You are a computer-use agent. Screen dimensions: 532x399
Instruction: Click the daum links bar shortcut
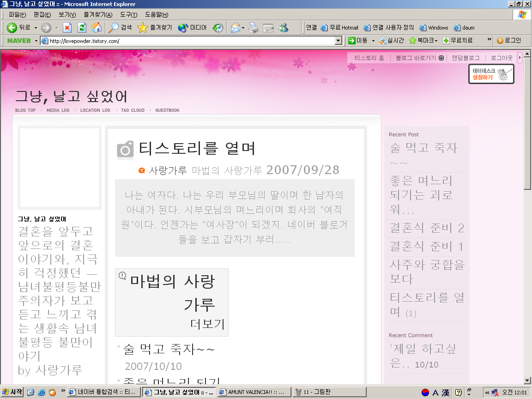tap(464, 28)
